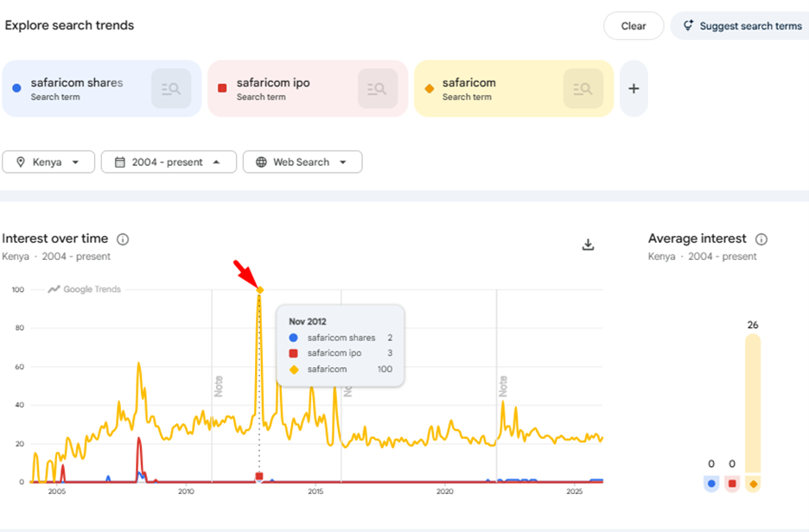Image resolution: width=809 pixels, height=532 pixels.
Task: Open Average interest info icon
Action: pos(761,239)
